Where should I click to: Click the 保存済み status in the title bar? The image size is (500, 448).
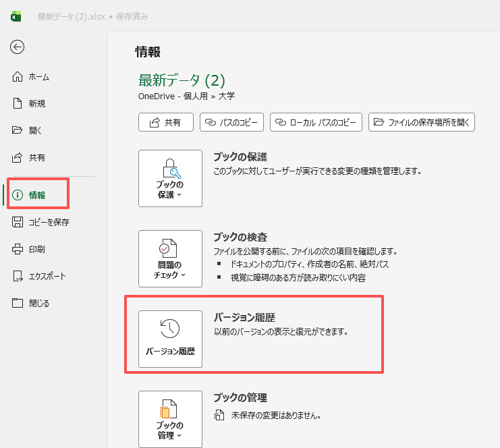(x=132, y=17)
